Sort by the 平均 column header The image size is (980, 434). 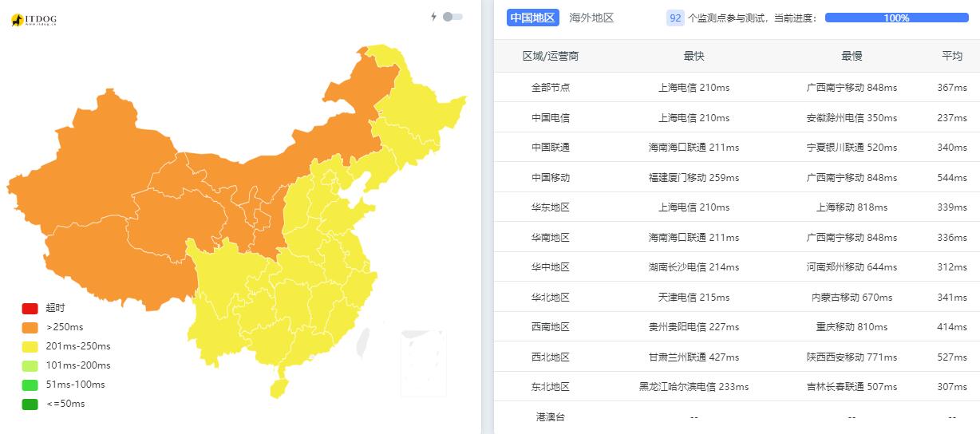(x=952, y=56)
